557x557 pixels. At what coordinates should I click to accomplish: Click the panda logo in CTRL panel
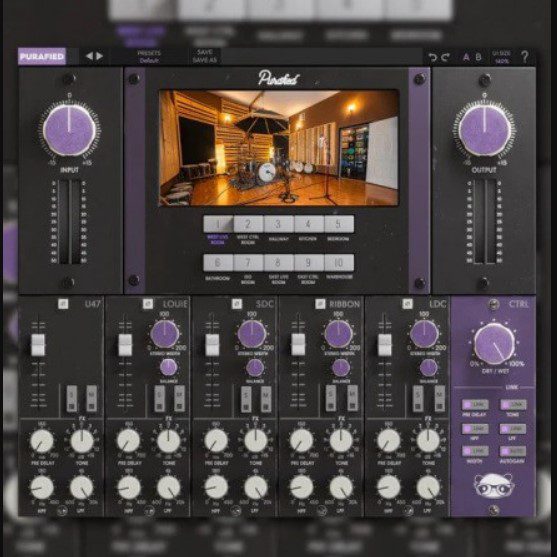[494, 485]
